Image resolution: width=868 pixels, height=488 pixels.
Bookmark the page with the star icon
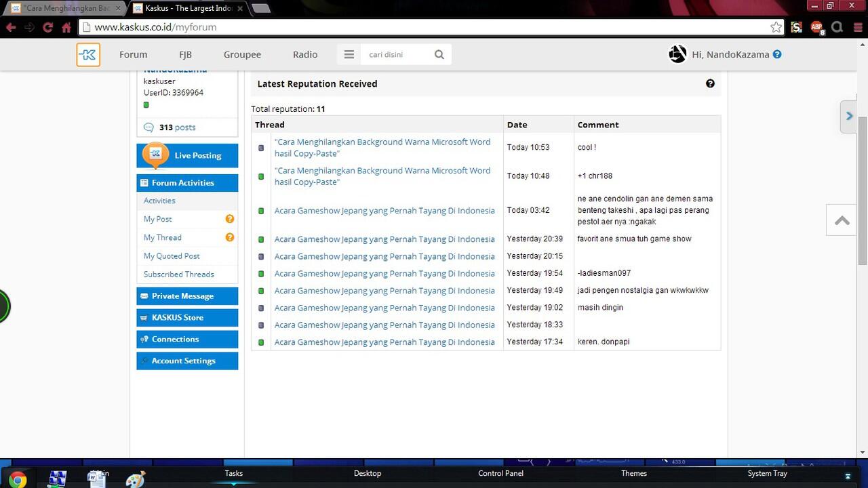(x=776, y=27)
